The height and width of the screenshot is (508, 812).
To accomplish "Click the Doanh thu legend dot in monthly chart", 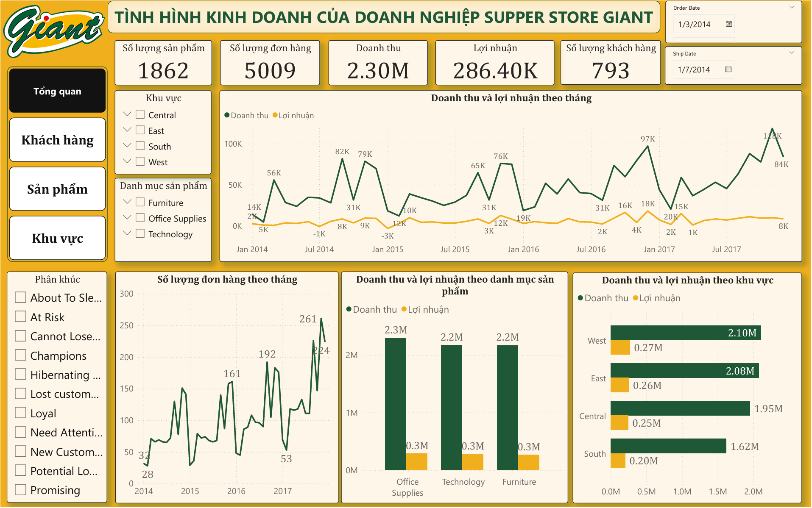I will [x=227, y=115].
